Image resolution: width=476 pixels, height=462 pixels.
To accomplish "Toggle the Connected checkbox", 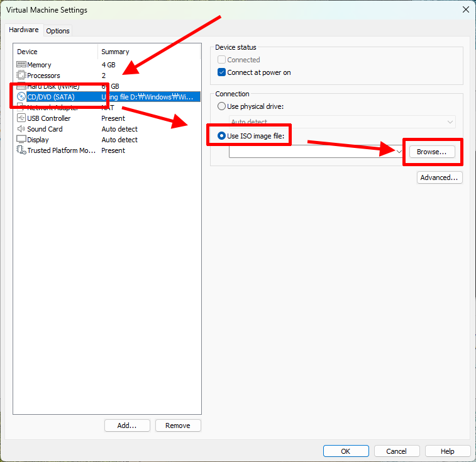I will point(221,60).
